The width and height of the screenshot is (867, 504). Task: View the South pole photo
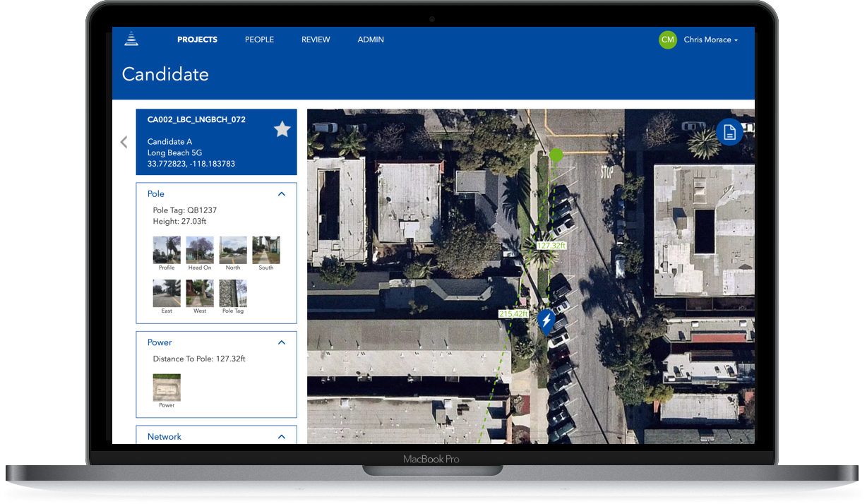pyautogui.click(x=266, y=250)
